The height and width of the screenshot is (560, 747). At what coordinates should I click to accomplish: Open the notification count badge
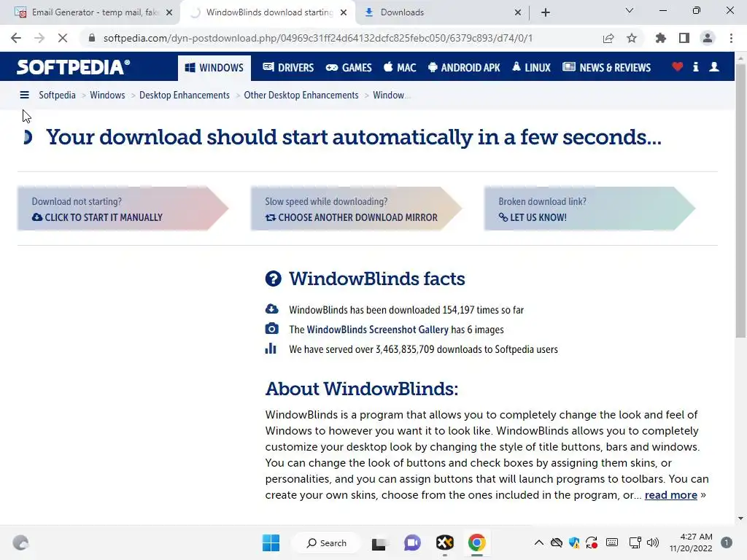(727, 542)
